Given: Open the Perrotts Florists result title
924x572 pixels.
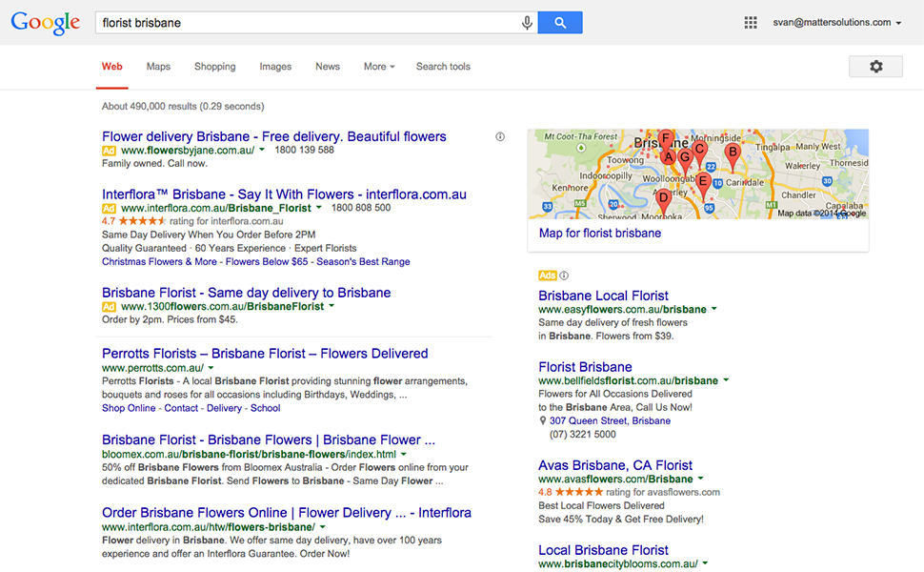Looking at the screenshot, I should pos(265,354).
